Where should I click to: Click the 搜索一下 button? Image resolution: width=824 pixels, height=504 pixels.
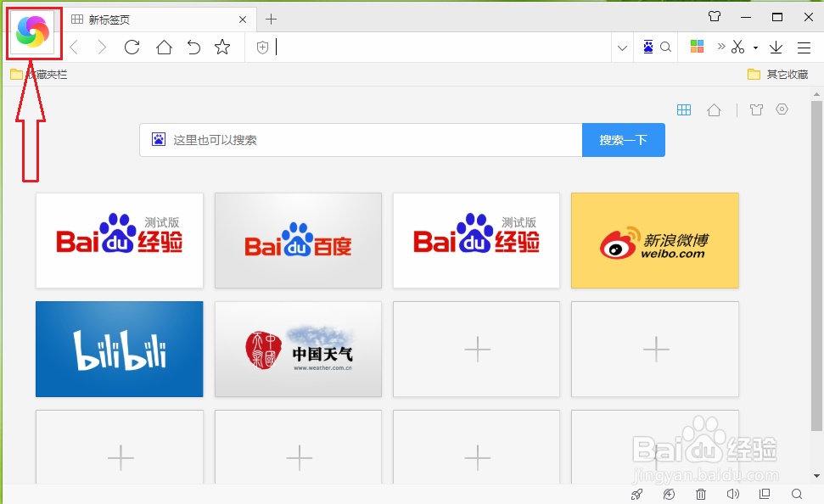[623, 140]
